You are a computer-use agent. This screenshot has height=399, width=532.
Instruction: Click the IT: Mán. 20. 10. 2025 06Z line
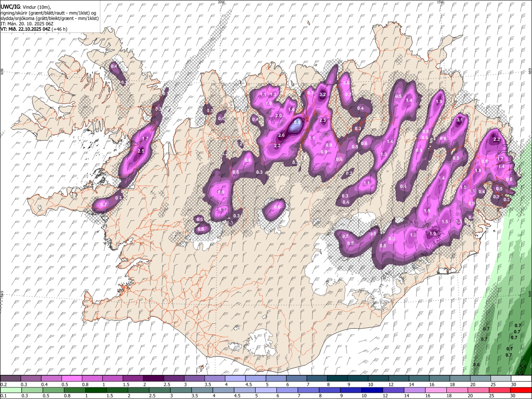click(x=27, y=24)
